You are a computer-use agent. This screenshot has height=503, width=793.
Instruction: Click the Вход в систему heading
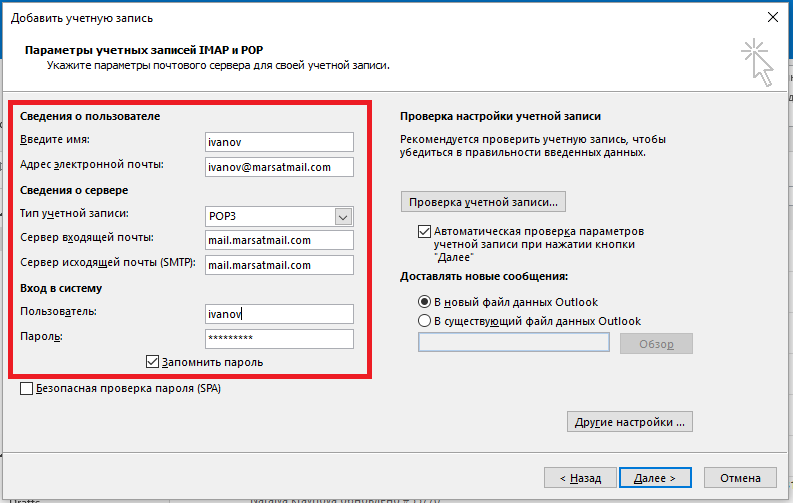click(x=61, y=288)
